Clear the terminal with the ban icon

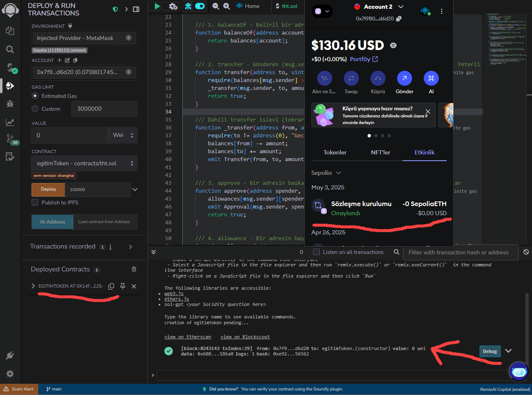[x=526, y=252]
